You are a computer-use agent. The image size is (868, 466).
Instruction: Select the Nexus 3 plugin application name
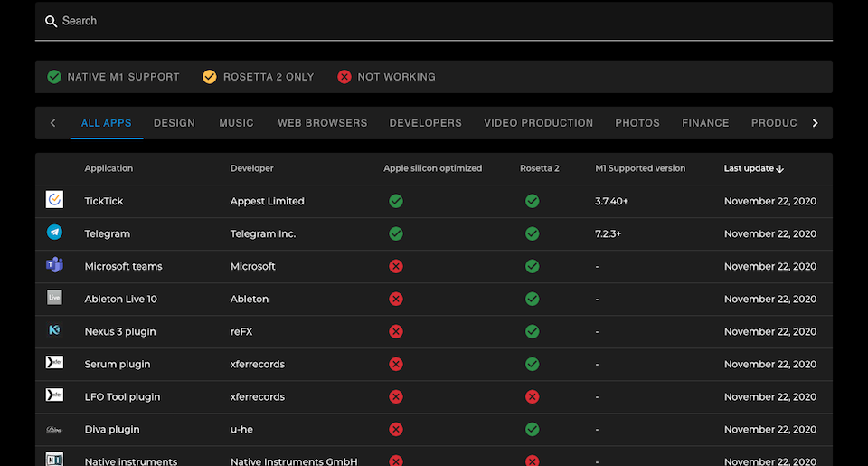coord(120,332)
